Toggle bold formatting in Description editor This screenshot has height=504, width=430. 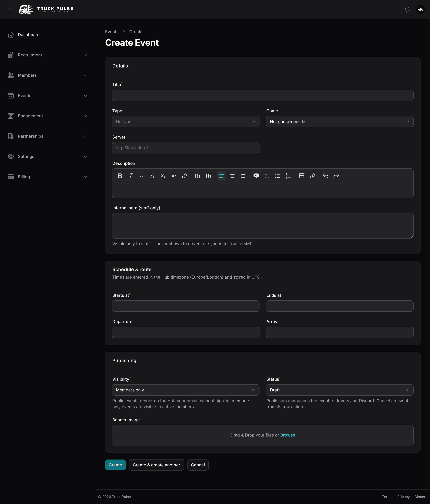click(120, 176)
